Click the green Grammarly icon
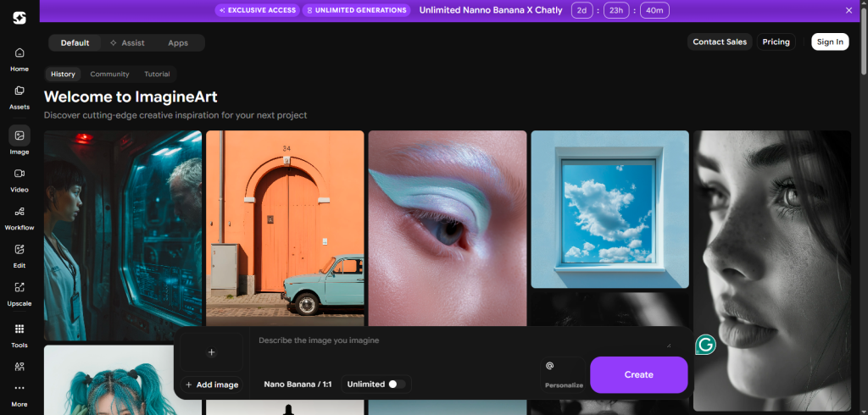The image size is (868, 415). tap(705, 345)
